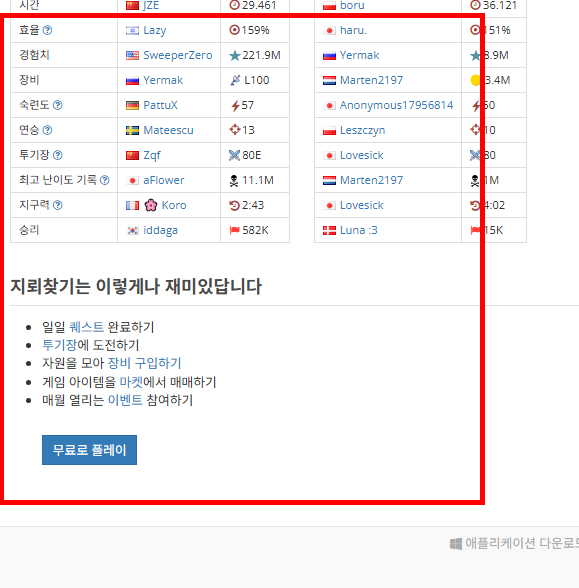This screenshot has width=579, height=588.
Task: Click the rewind clock icon beside 2:43
Action: tap(234, 206)
